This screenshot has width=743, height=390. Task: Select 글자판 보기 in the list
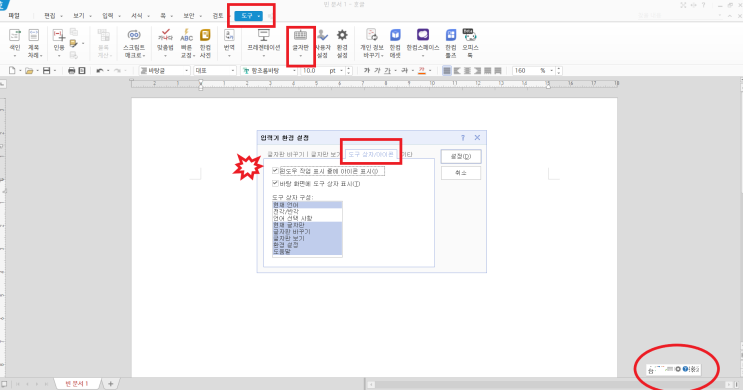tap(307, 238)
